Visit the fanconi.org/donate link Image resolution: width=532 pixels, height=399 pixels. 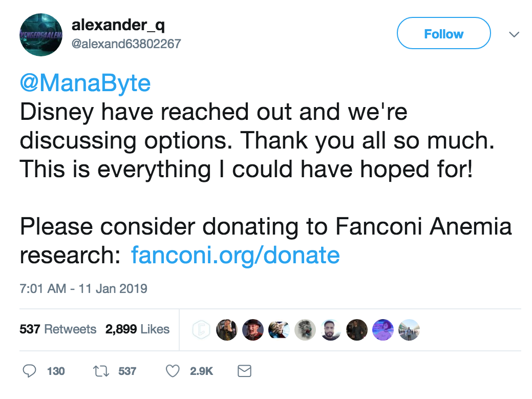(x=235, y=255)
